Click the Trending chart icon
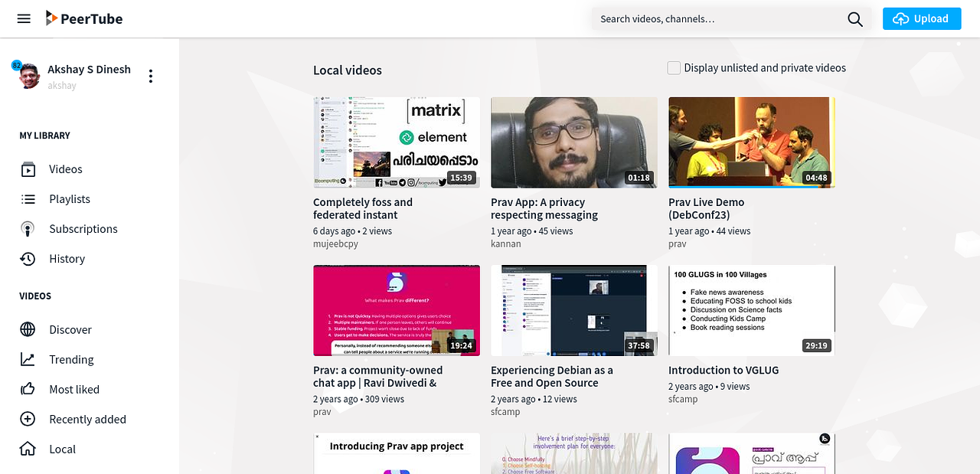Screen dimensions: 980x474 coord(28,360)
